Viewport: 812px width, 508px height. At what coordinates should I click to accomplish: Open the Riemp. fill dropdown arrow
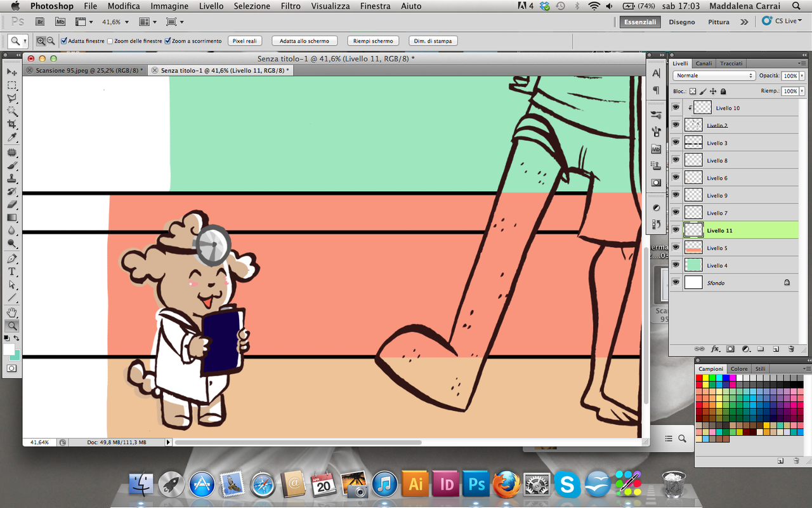(802, 91)
